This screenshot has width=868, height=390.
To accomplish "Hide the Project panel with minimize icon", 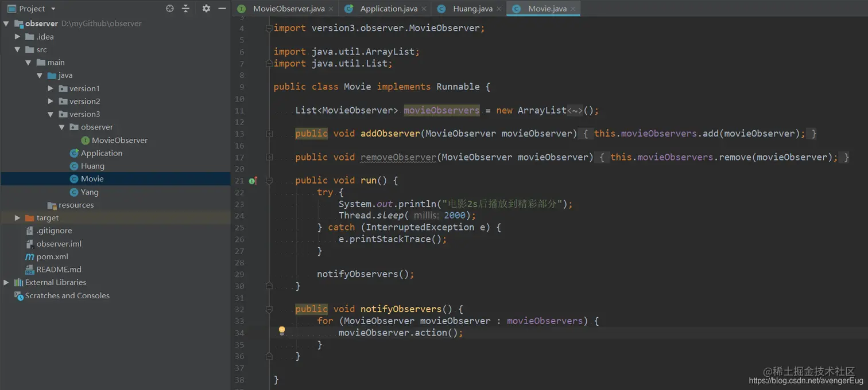I will 222,9.
